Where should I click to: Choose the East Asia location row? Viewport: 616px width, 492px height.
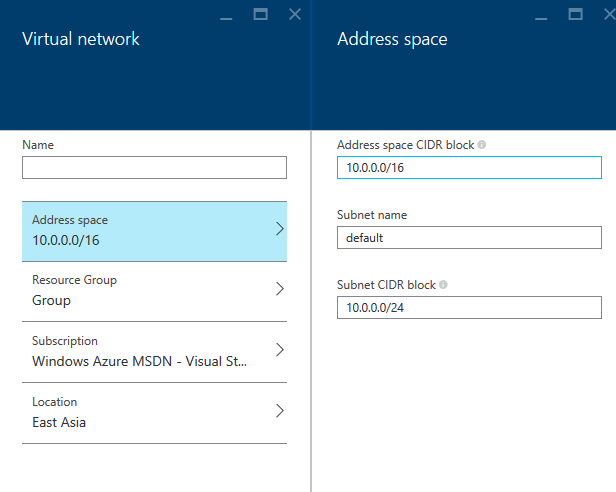click(x=154, y=413)
